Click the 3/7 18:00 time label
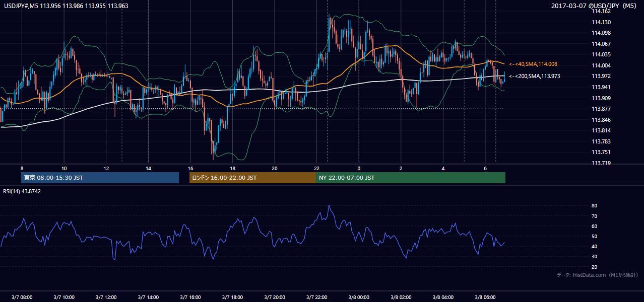Viewport: 644px width, 302px height. (x=232, y=297)
